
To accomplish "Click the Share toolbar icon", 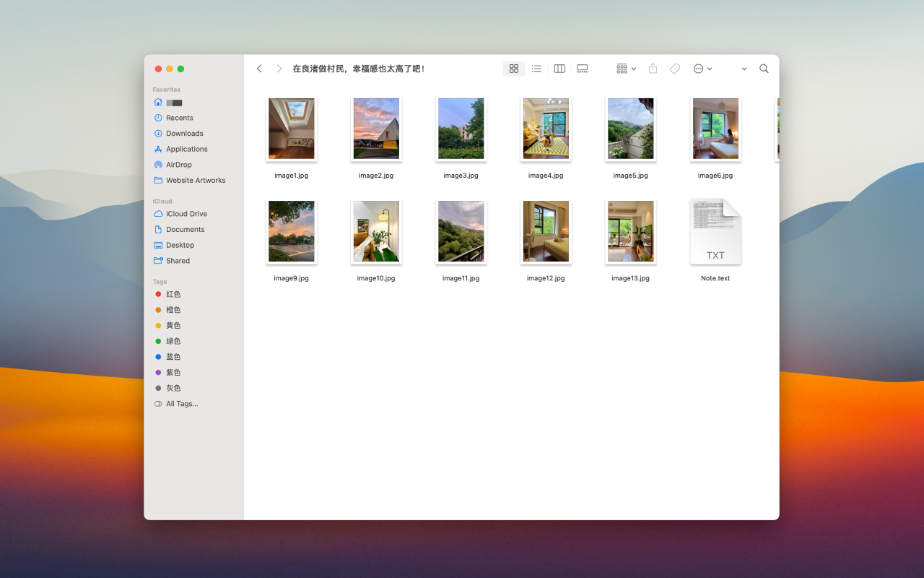I will [653, 69].
